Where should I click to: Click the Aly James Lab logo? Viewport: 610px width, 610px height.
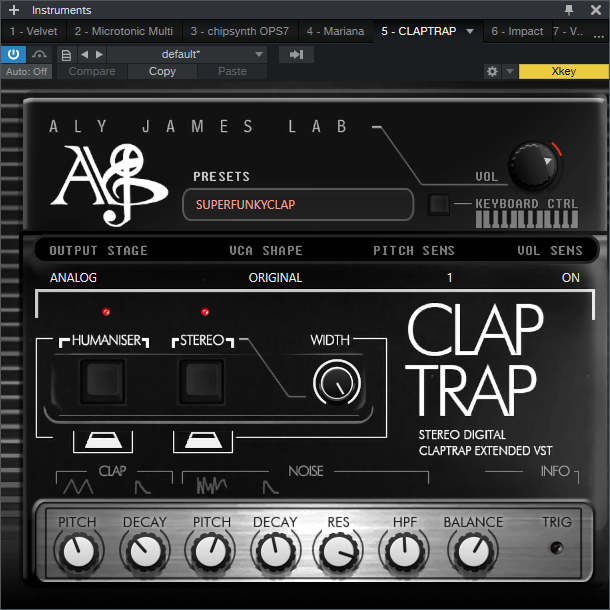click(x=110, y=185)
